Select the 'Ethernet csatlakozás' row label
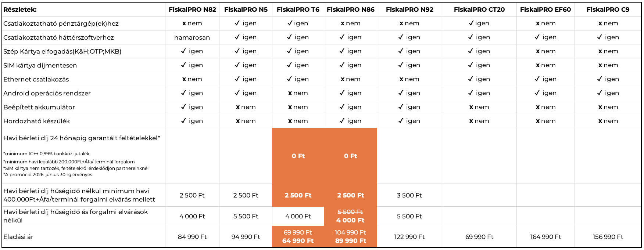Viewport: 644px width, 250px height. [36, 79]
